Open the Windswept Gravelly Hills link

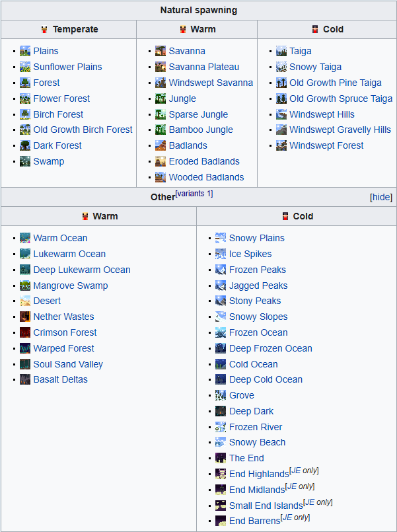point(340,130)
